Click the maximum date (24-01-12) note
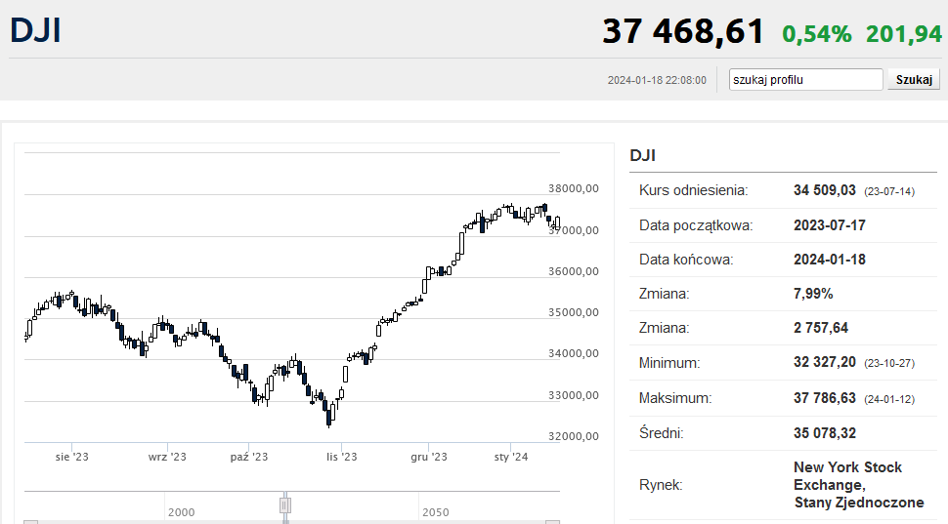The height and width of the screenshot is (524, 948). (x=889, y=399)
